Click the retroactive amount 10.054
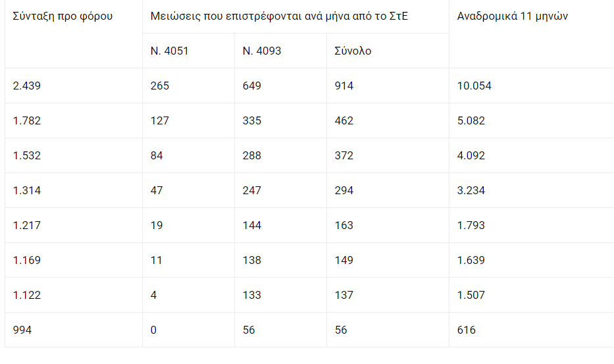Viewport: 614px width, 364px height. coord(474,86)
